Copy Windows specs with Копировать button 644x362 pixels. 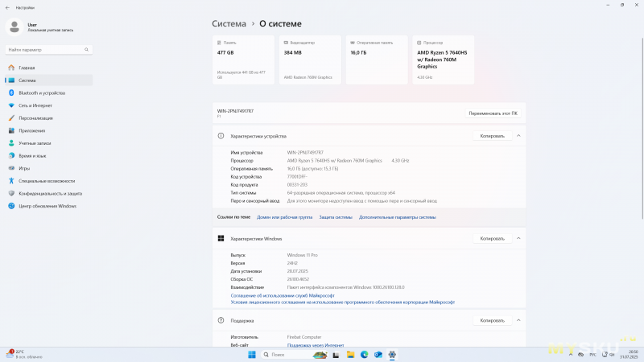(x=492, y=238)
